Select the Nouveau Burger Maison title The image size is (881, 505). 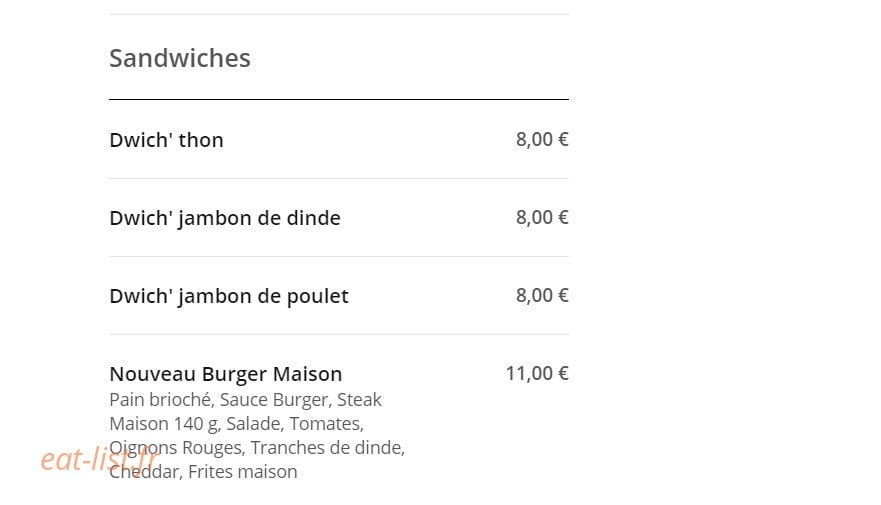(x=226, y=374)
